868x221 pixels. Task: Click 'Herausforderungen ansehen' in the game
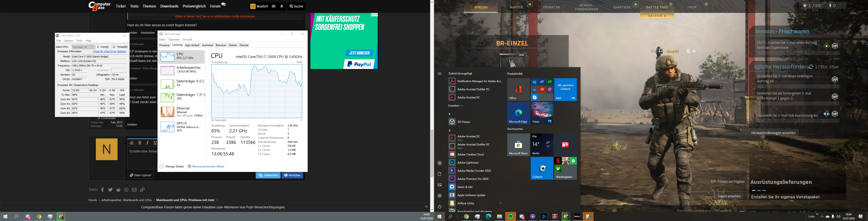(x=773, y=133)
